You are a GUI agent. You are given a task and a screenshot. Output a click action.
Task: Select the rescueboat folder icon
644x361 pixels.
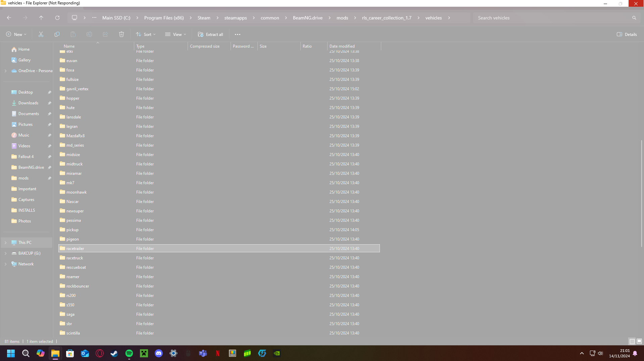[62, 267]
